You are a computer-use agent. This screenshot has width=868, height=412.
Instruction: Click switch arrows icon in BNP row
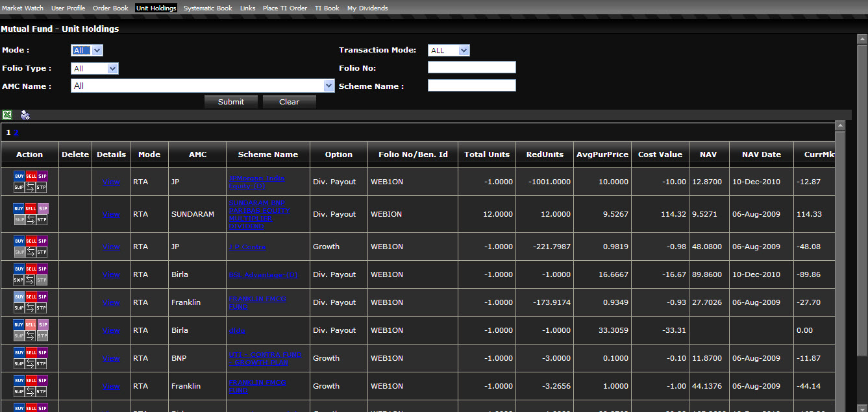(31, 363)
